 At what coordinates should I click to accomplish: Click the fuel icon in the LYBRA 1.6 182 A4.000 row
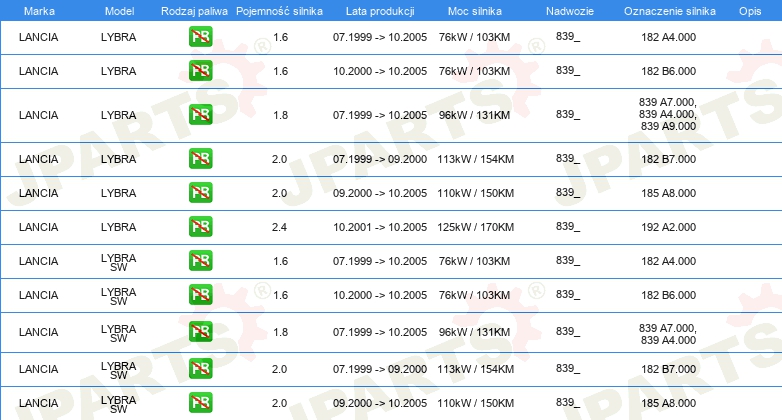click(200, 36)
